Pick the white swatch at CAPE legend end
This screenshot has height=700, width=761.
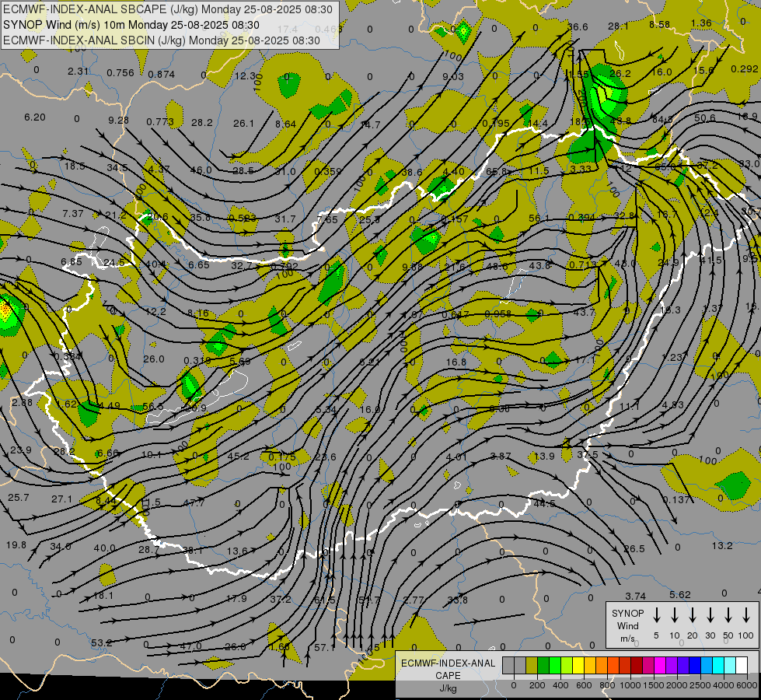click(x=741, y=666)
